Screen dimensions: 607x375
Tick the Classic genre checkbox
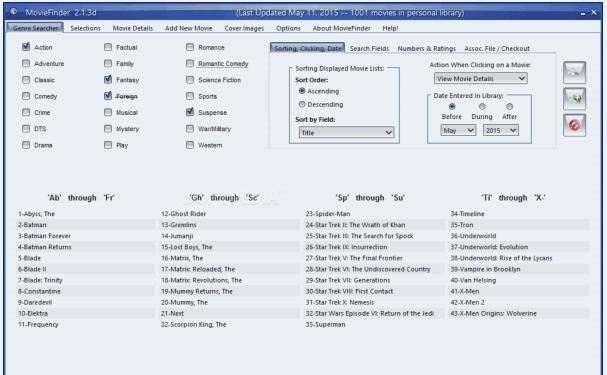click(26, 80)
